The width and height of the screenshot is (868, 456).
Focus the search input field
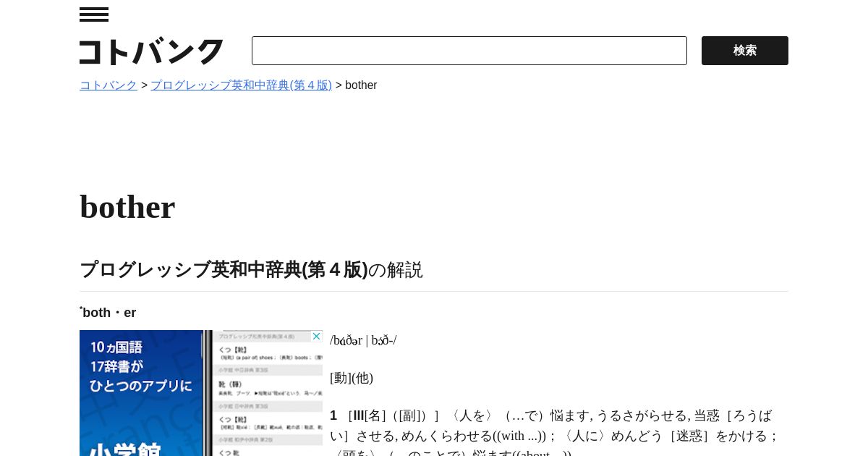469,51
